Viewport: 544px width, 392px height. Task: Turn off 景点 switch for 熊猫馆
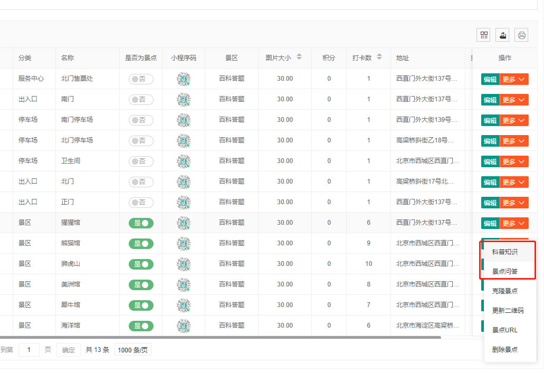[141, 244]
